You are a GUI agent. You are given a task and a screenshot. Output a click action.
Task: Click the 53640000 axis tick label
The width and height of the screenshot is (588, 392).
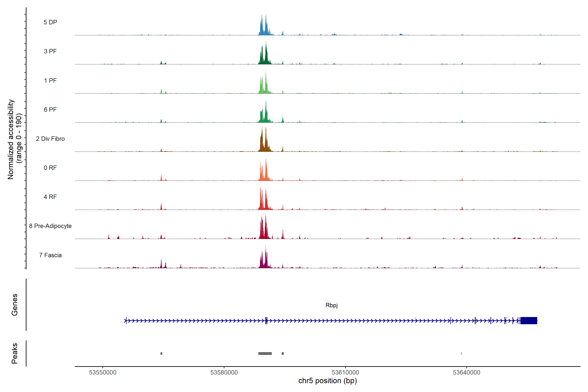[466, 373]
